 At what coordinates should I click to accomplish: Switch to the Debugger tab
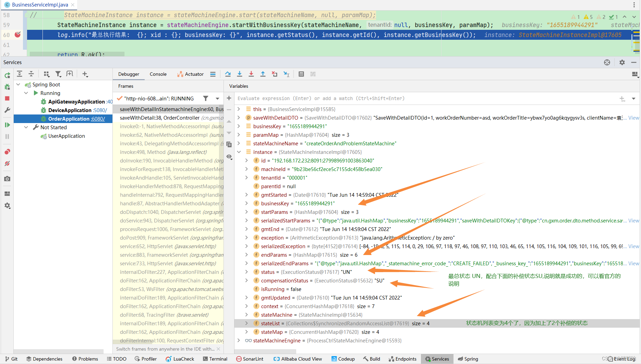[x=129, y=74]
